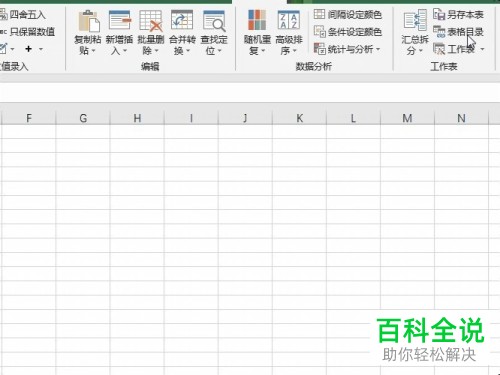Choose 条件设定颜色 conditional color setting
The width and height of the screenshot is (500, 375).
(348, 32)
